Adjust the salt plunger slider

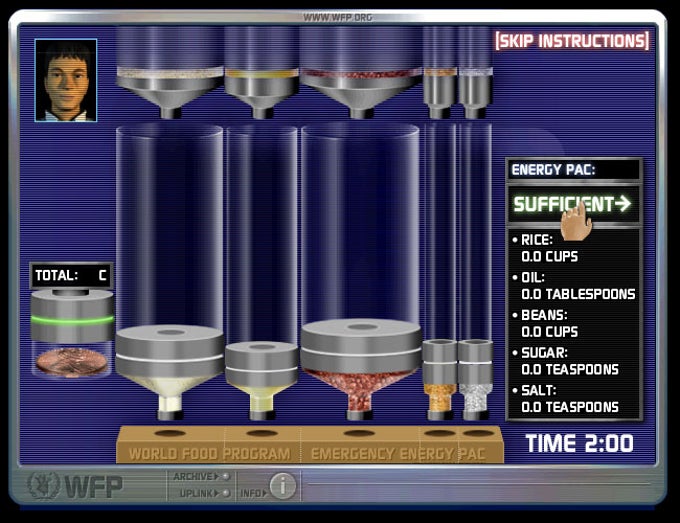coord(475,362)
